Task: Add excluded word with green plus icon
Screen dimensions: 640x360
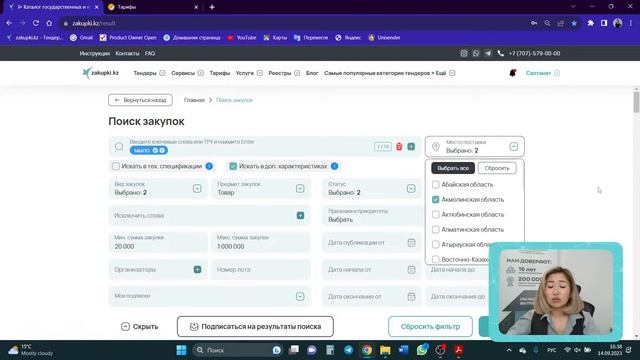Action: [x=300, y=216]
